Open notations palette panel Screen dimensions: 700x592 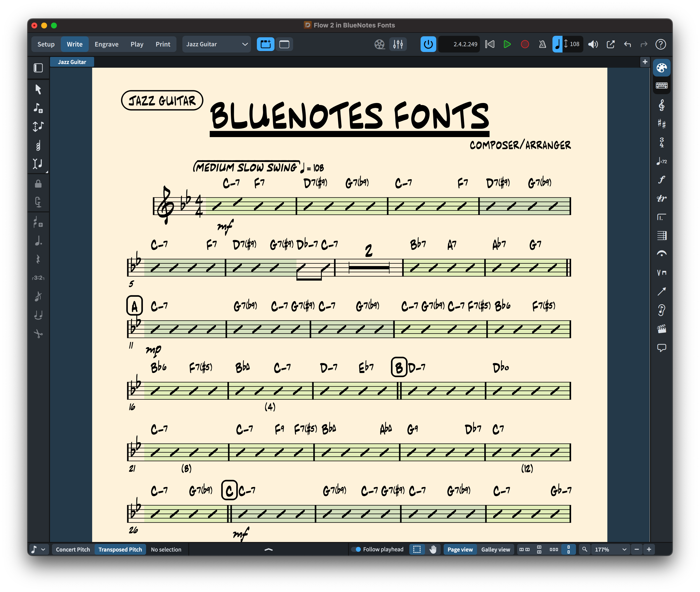pyautogui.click(x=662, y=68)
